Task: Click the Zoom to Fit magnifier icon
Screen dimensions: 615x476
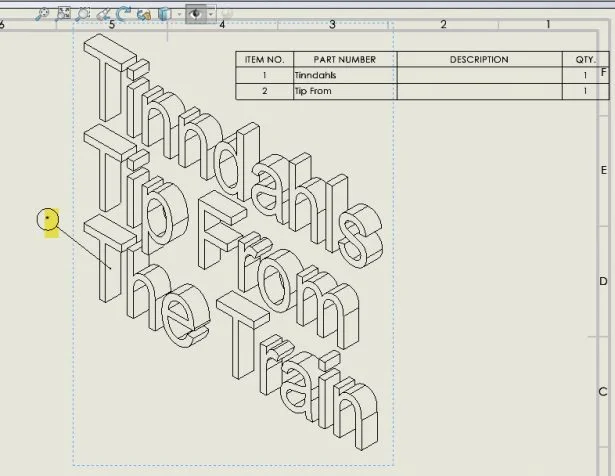Action: click(x=43, y=14)
